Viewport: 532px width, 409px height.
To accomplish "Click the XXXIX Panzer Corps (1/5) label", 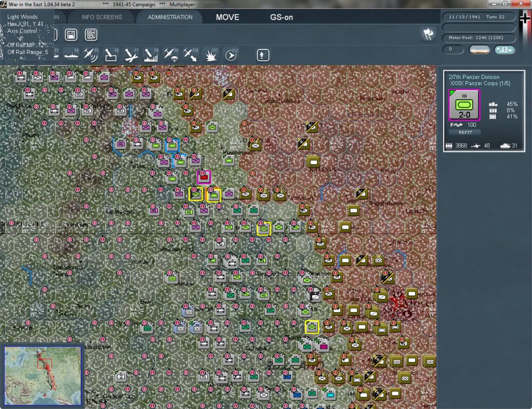I will (480, 84).
